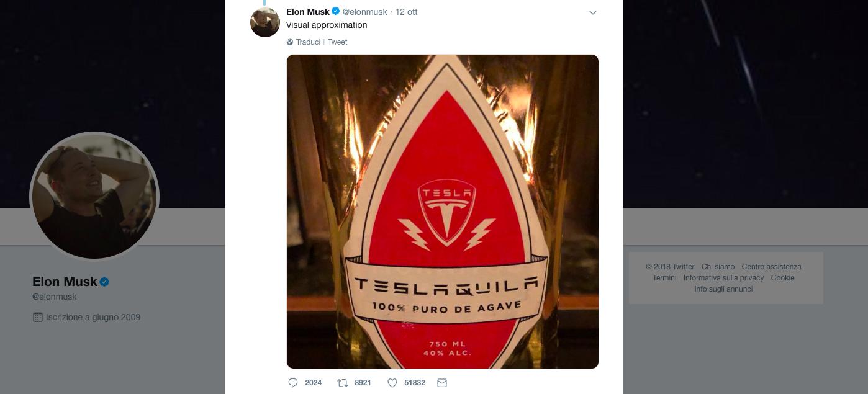868x394 pixels.
Task: Click the calendar icon next to Iscrizione
Action: pyautogui.click(x=37, y=317)
